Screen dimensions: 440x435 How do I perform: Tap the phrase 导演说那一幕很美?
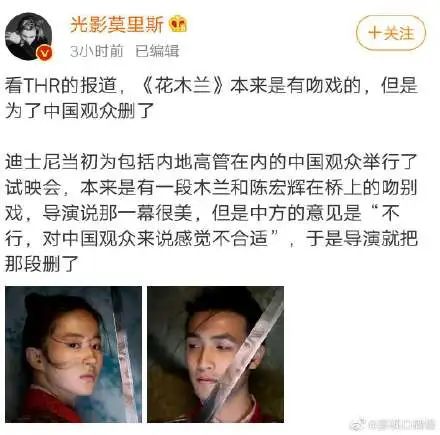pos(117,213)
